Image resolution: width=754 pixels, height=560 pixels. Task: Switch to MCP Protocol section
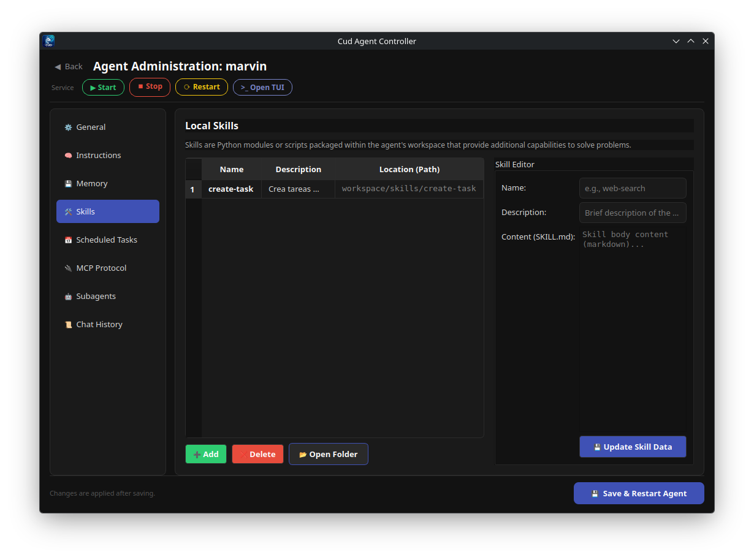tap(108, 268)
